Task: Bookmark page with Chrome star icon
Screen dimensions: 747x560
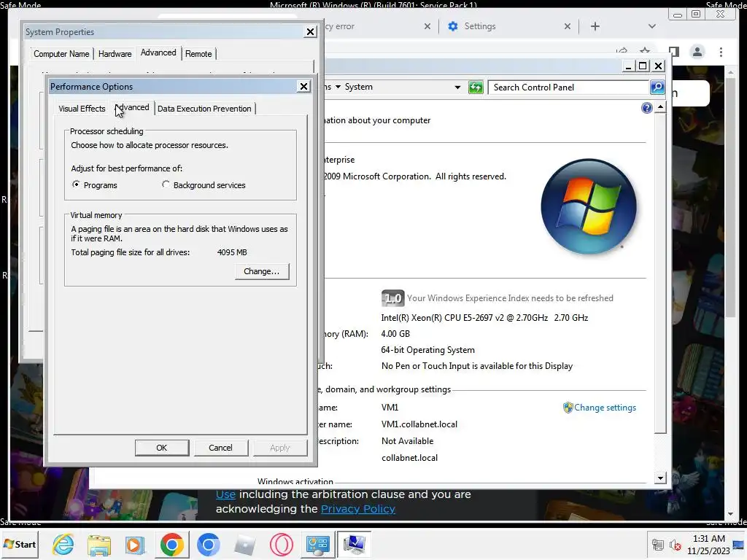Action: pos(645,50)
